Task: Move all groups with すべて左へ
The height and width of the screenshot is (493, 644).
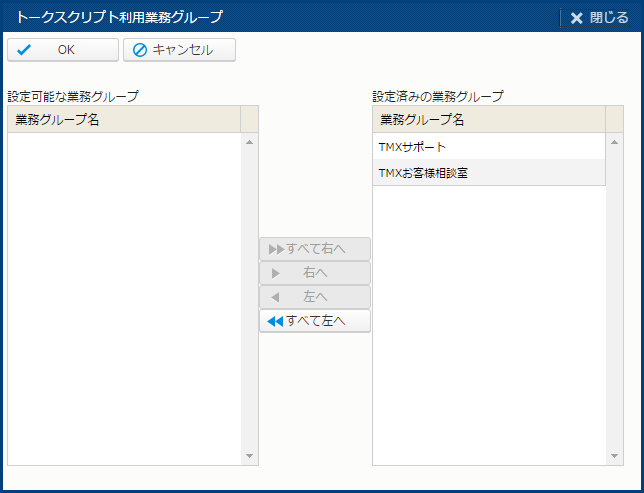Action: click(x=315, y=321)
